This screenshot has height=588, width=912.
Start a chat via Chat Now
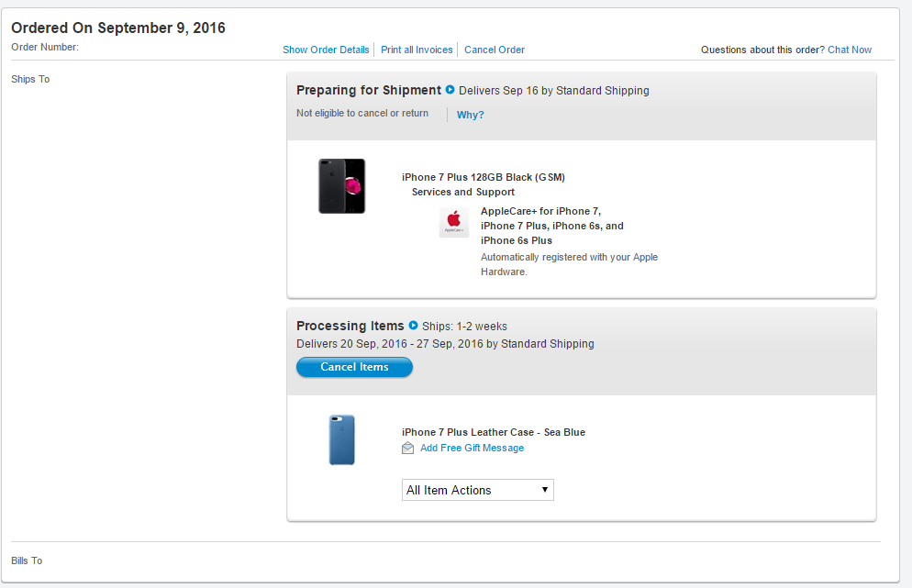point(850,50)
